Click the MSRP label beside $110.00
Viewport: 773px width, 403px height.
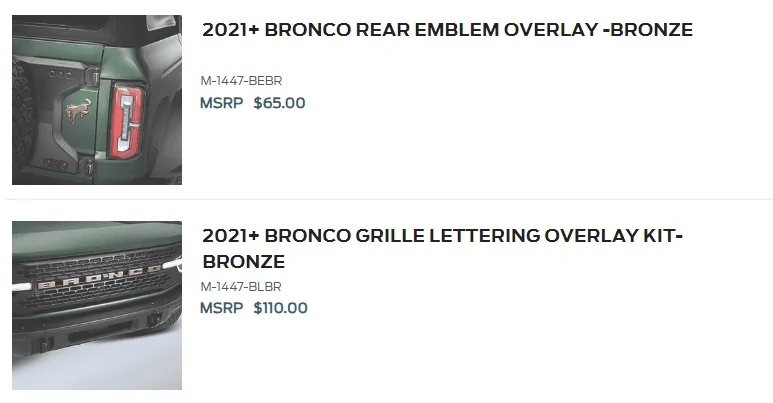221,308
